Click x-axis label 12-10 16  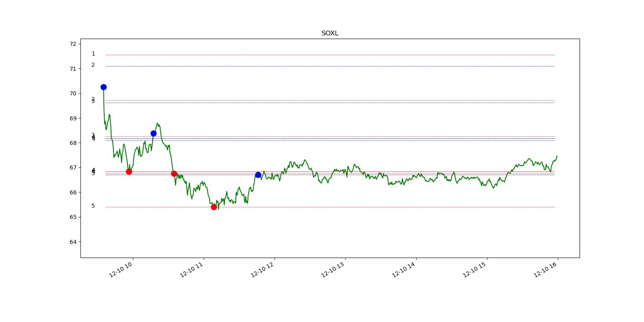pos(545,269)
